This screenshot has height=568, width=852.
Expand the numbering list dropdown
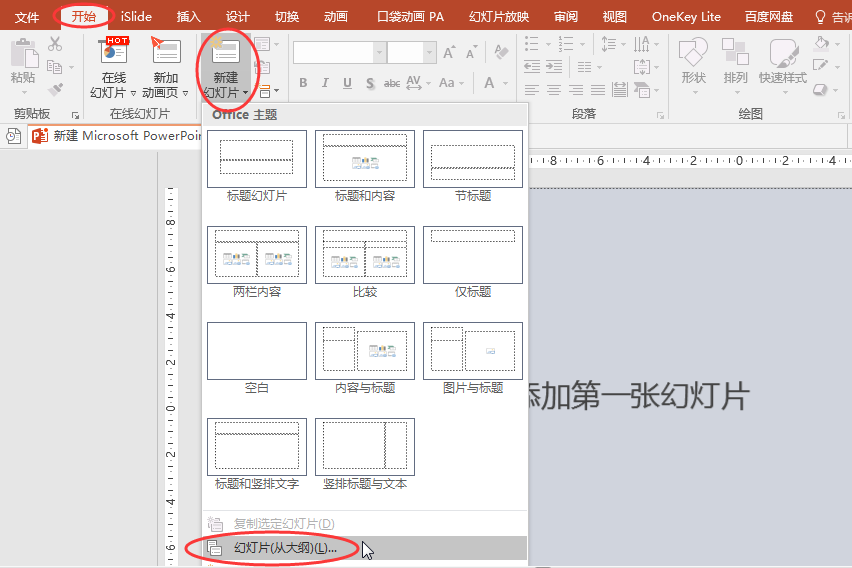(x=582, y=44)
